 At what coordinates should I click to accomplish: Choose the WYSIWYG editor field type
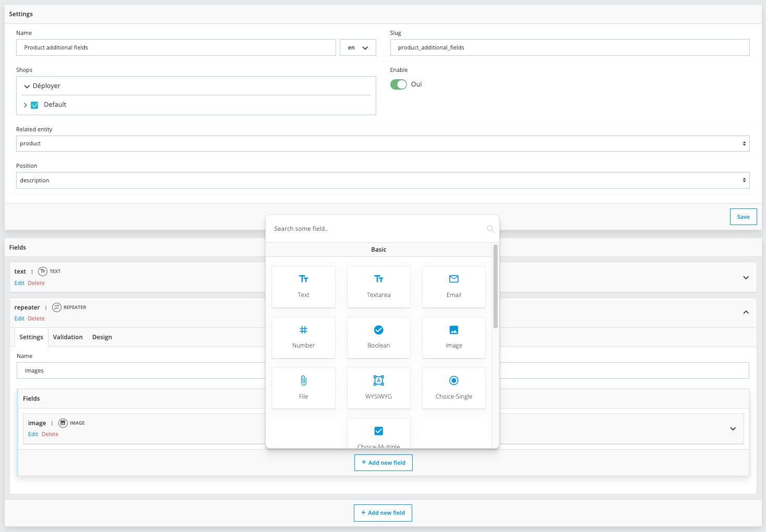point(378,388)
